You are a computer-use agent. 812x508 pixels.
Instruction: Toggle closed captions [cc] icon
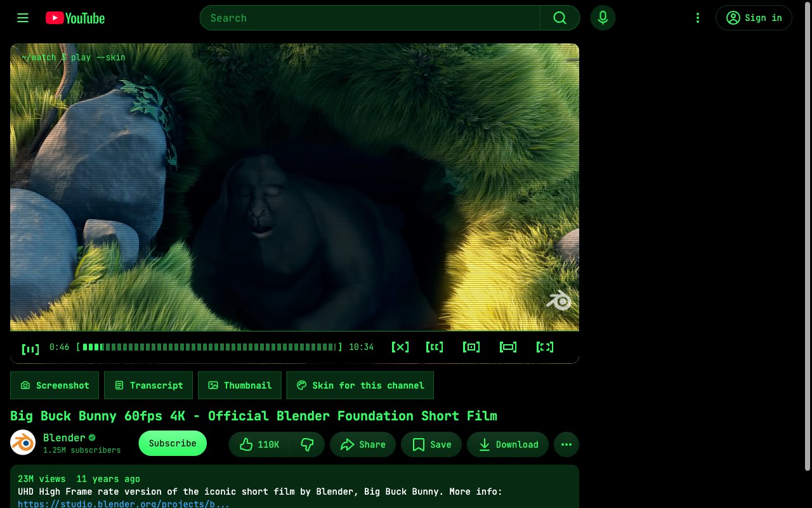point(435,347)
